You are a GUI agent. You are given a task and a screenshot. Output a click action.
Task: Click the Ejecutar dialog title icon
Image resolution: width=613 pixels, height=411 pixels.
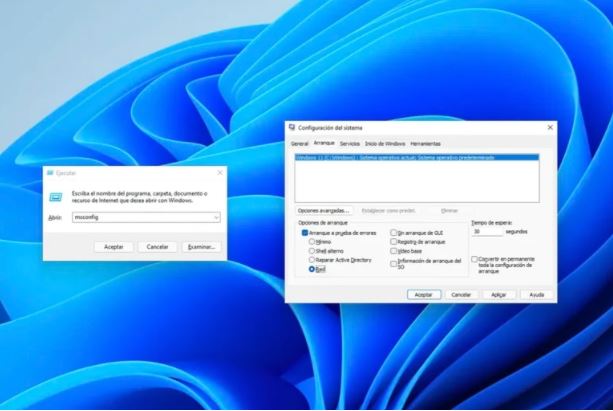50,173
